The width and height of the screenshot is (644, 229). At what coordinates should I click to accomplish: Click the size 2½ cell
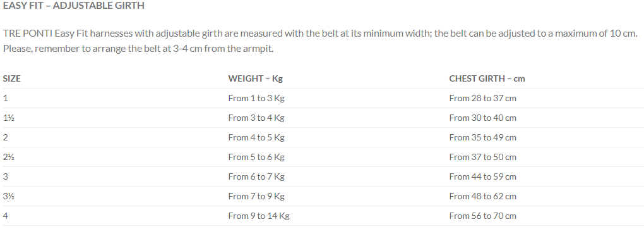click(9, 157)
